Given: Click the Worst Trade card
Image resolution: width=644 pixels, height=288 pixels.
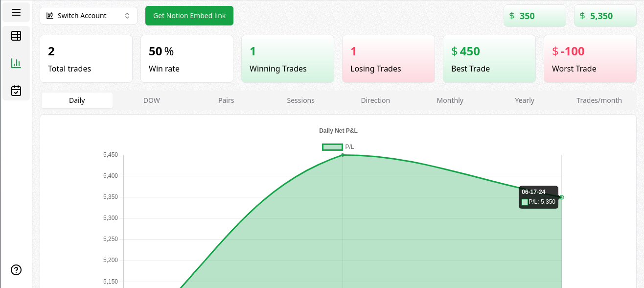Looking at the screenshot, I should click(x=590, y=59).
